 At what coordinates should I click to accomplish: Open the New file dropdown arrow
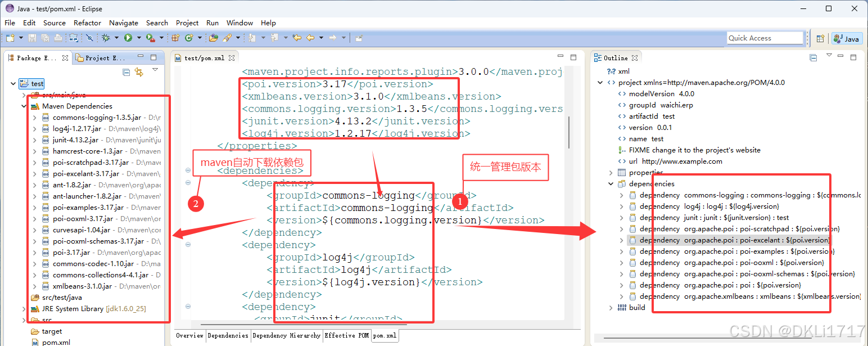point(21,38)
